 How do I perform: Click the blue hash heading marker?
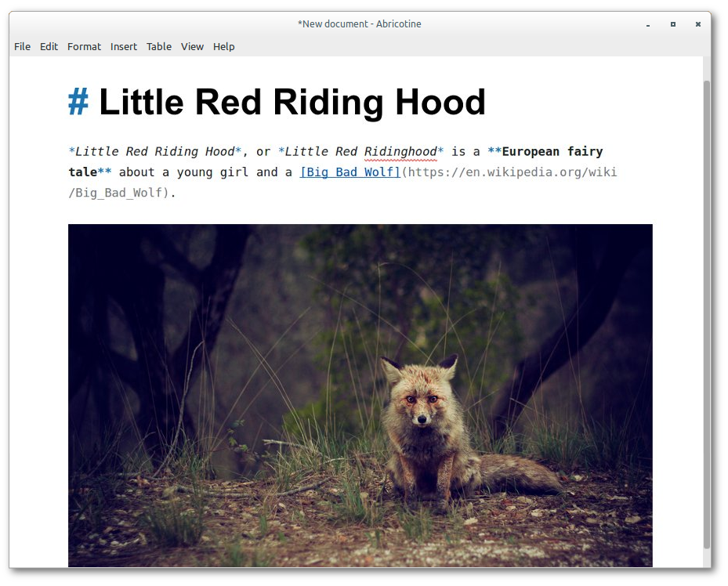click(x=78, y=102)
